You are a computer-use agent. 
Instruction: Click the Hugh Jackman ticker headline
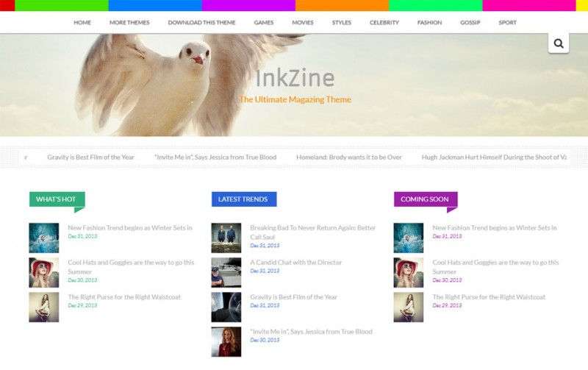click(x=493, y=157)
